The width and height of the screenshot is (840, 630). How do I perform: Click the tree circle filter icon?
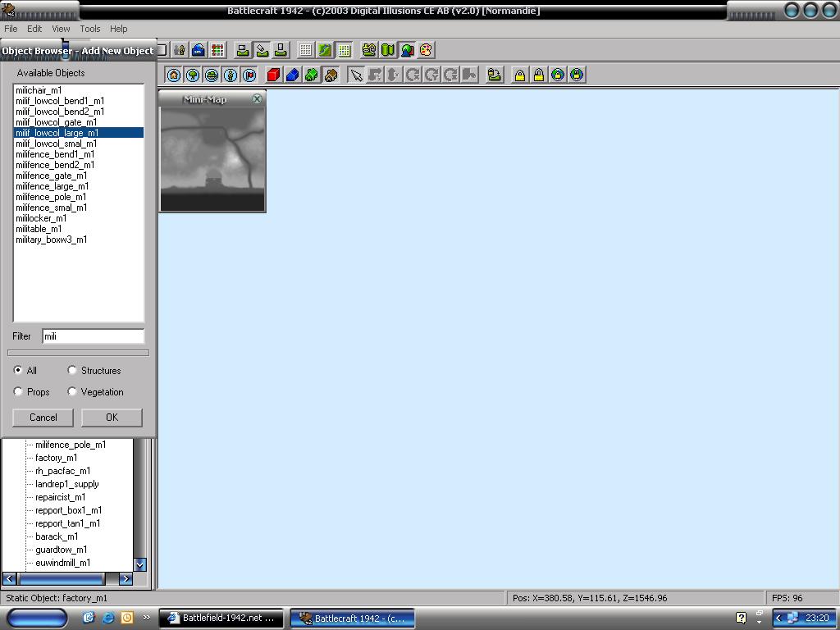click(x=193, y=75)
